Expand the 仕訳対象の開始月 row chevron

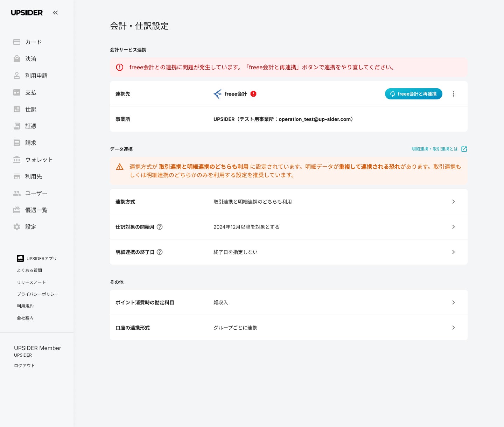coord(454,227)
